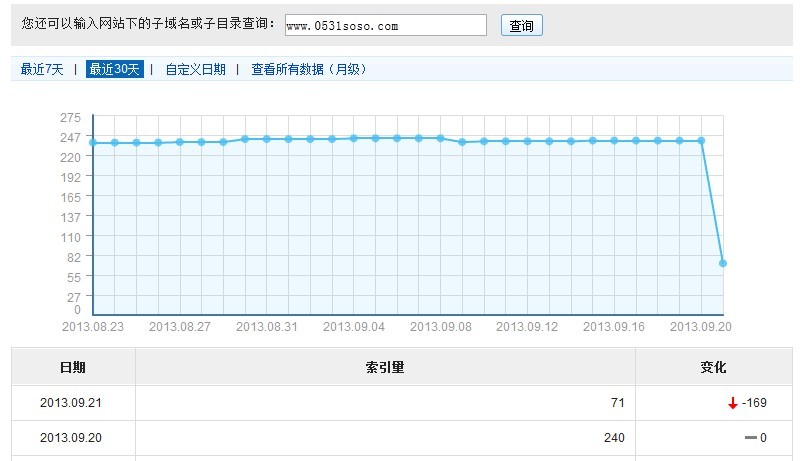Image resolution: width=802 pixels, height=461 pixels.
Task: Click the index value 71 cell
Action: (385, 403)
